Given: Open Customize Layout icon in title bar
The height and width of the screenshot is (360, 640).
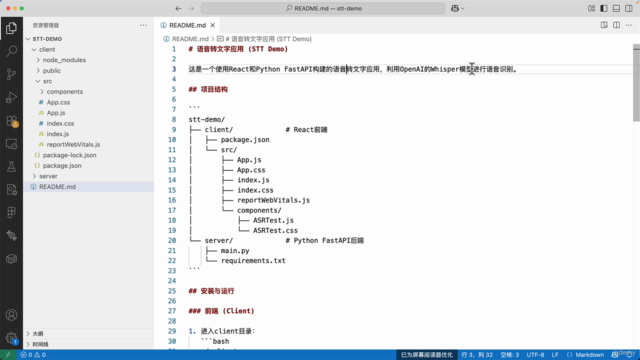Looking at the screenshot, I should (x=591, y=8).
